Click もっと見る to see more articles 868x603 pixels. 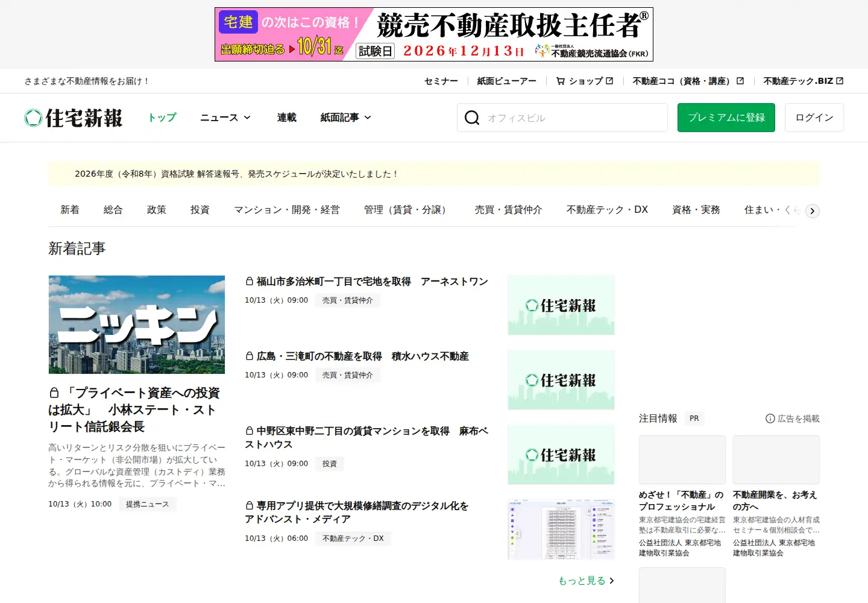[587, 581]
